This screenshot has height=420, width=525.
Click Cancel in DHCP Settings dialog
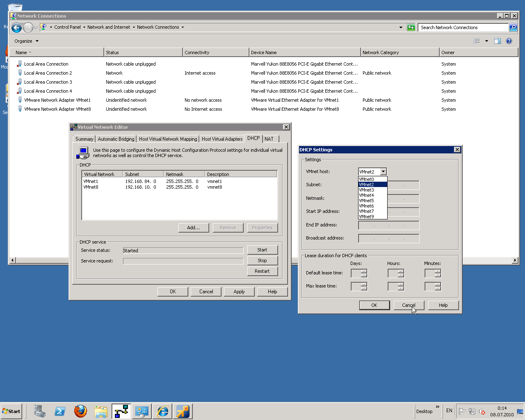(409, 305)
